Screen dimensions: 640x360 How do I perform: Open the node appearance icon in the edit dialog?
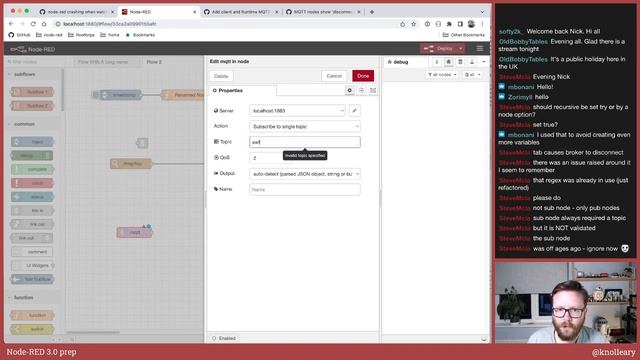tap(373, 90)
